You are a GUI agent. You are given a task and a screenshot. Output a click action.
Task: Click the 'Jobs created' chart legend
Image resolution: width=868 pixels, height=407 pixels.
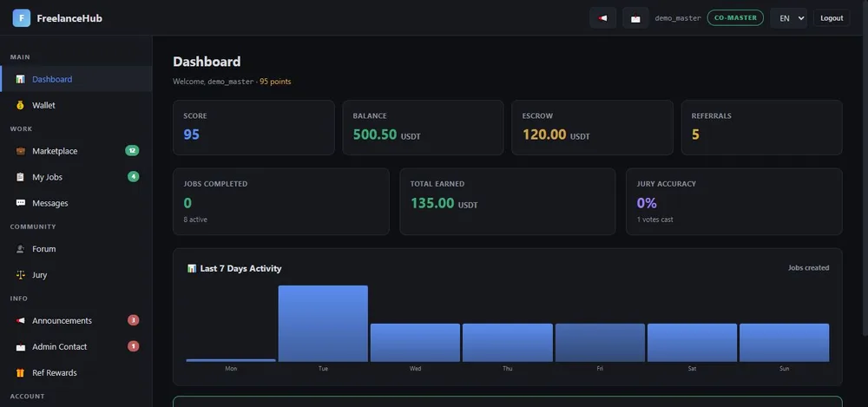808,268
